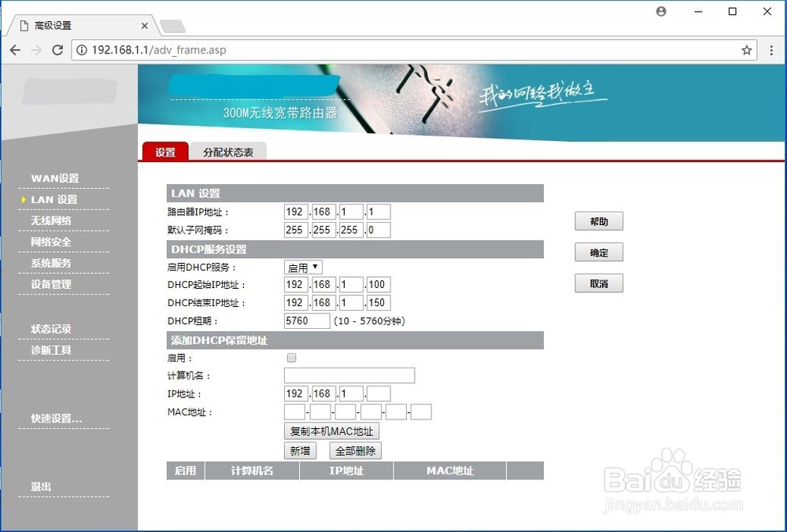The width and height of the screenshot is (787, 532).
Task: Bookmark page with star icon
Action: 747,50
